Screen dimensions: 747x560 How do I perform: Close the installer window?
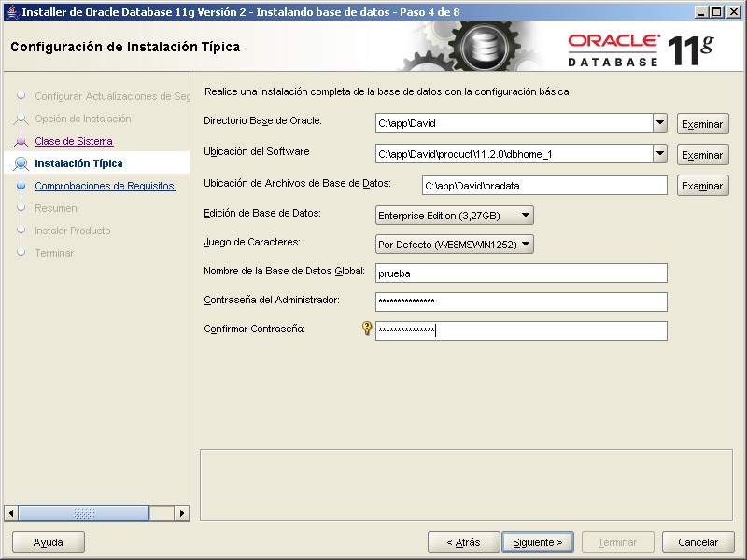tap(734, 12)
